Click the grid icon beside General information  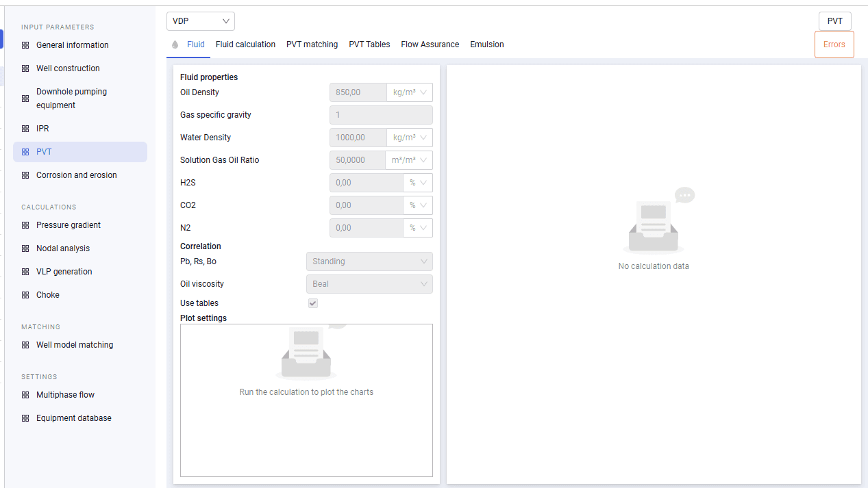[x=25, y=45]
